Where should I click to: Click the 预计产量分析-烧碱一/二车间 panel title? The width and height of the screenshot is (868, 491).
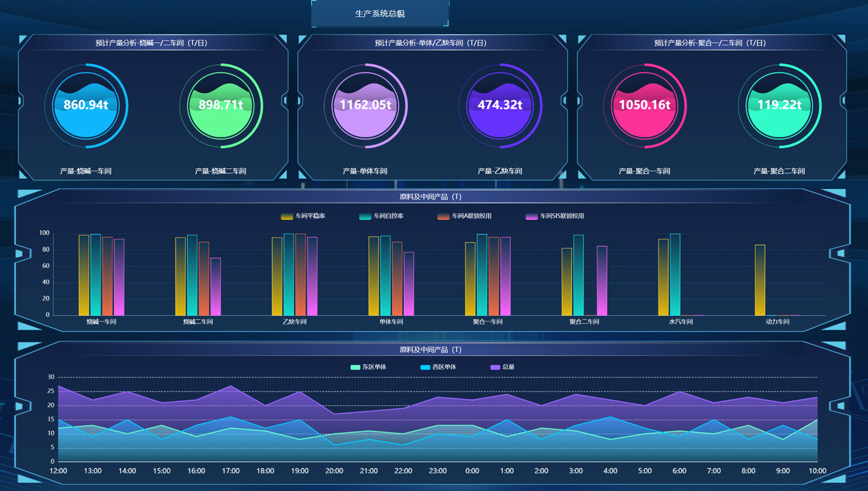tap(152, 43)
